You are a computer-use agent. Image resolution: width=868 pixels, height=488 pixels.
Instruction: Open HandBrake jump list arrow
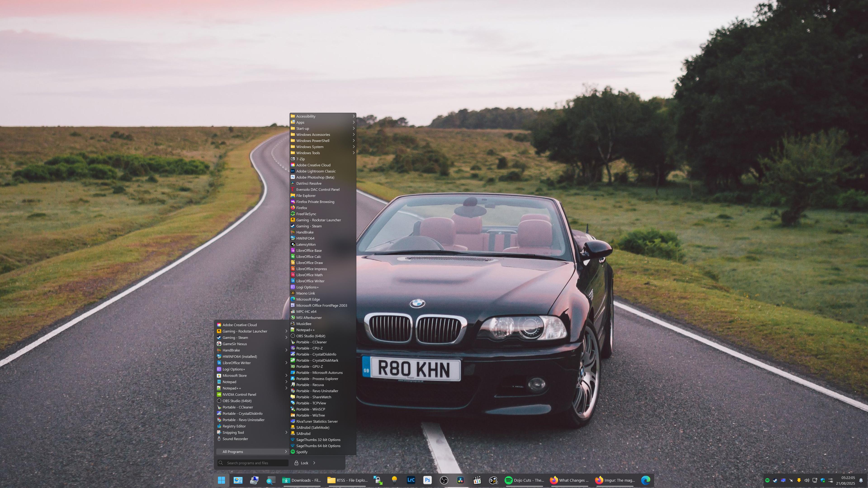coord(286,350)
